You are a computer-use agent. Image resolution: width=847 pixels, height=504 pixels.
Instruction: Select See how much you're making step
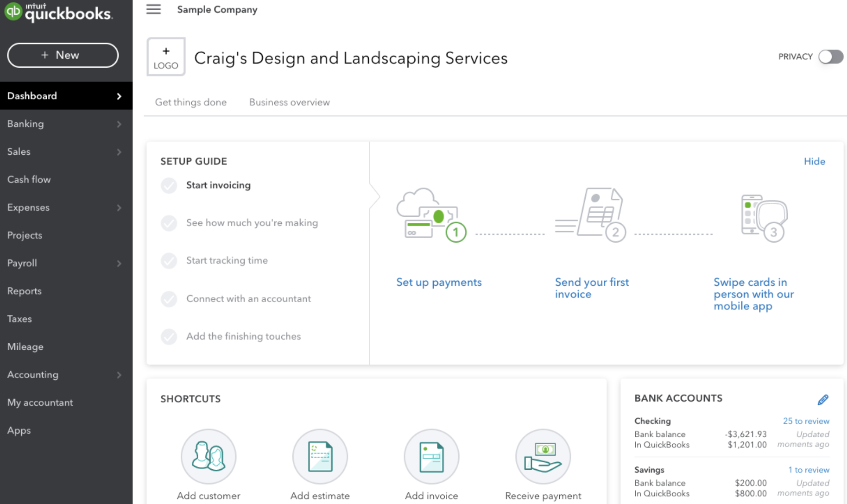[x=252, y=223]
